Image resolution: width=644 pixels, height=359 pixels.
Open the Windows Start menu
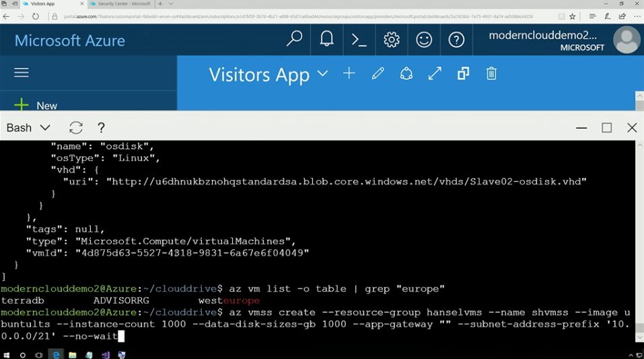(7, 356)
